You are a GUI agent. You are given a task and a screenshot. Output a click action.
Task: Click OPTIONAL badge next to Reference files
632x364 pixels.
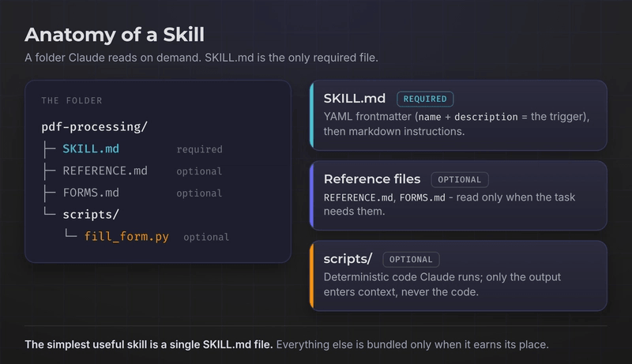click(x=460, y=180)
